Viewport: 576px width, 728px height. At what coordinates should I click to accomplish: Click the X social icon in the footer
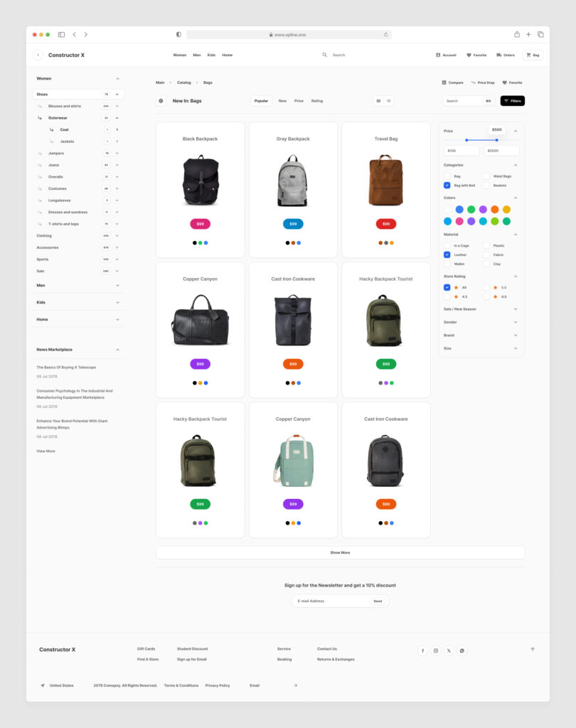coord(449,651)
